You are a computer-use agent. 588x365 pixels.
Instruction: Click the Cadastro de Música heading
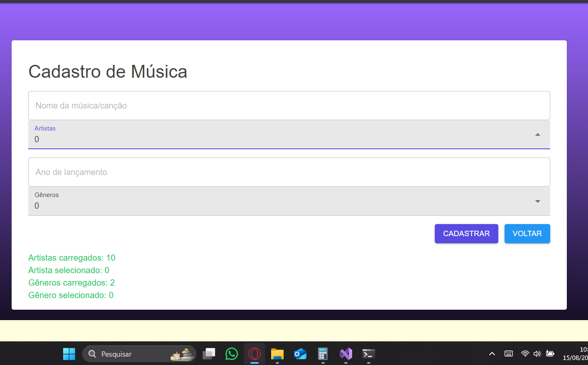(x=108, y=72)
